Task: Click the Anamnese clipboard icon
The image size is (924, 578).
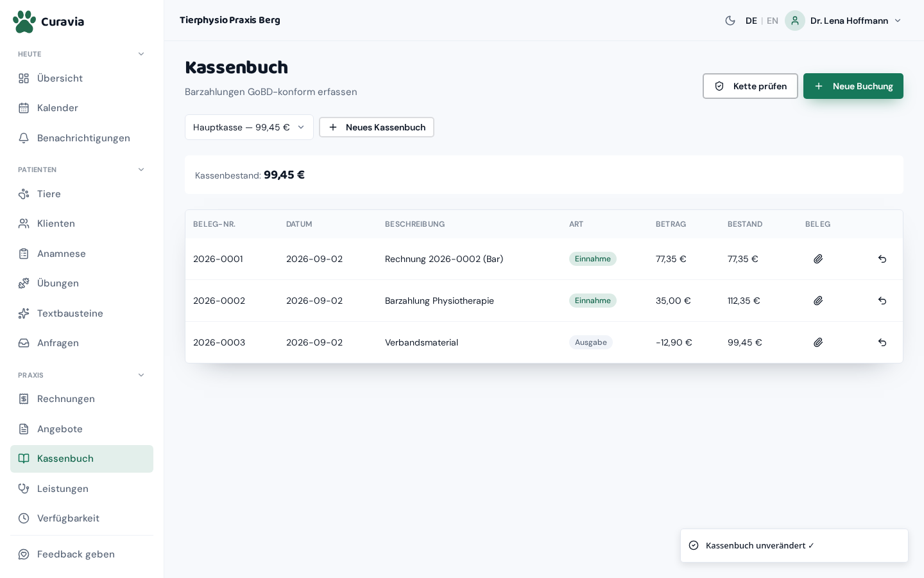Action: 24,254
